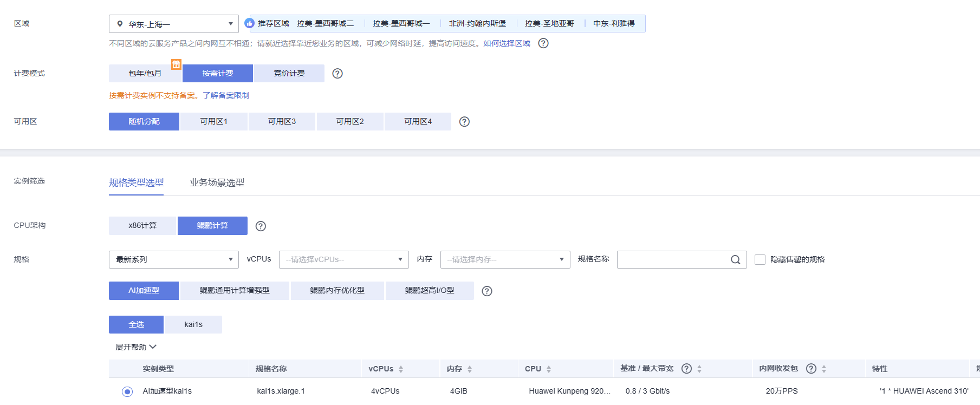The height and width of the screenshot is (405, 980).
Task: Open the 请选择内存 dropdown
Action: click(x=505, y=260)
